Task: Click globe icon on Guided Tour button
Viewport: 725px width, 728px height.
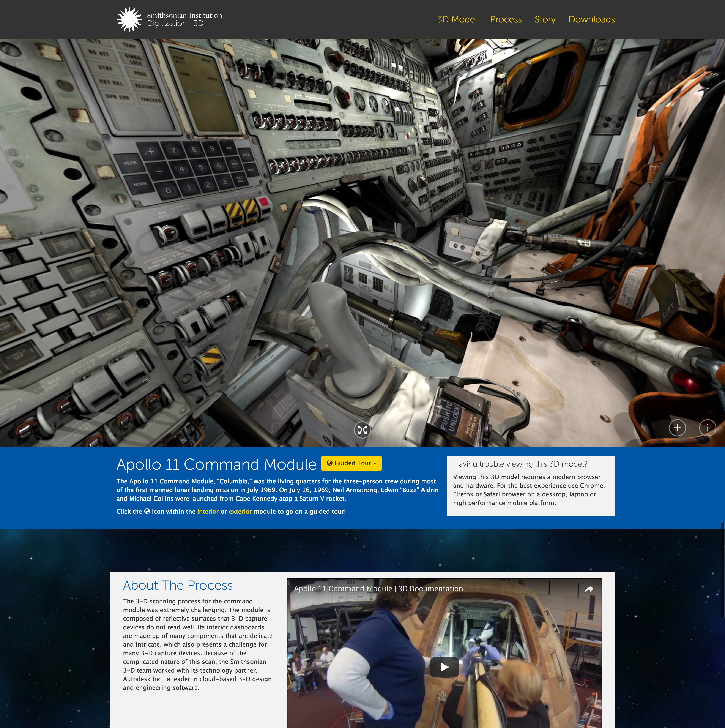Action: [329, 463]
